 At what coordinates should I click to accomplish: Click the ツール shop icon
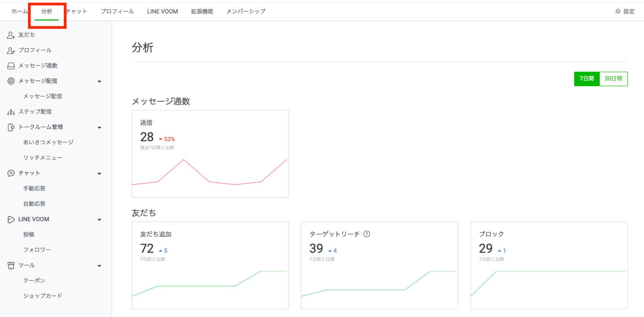(x=11, y=265)
